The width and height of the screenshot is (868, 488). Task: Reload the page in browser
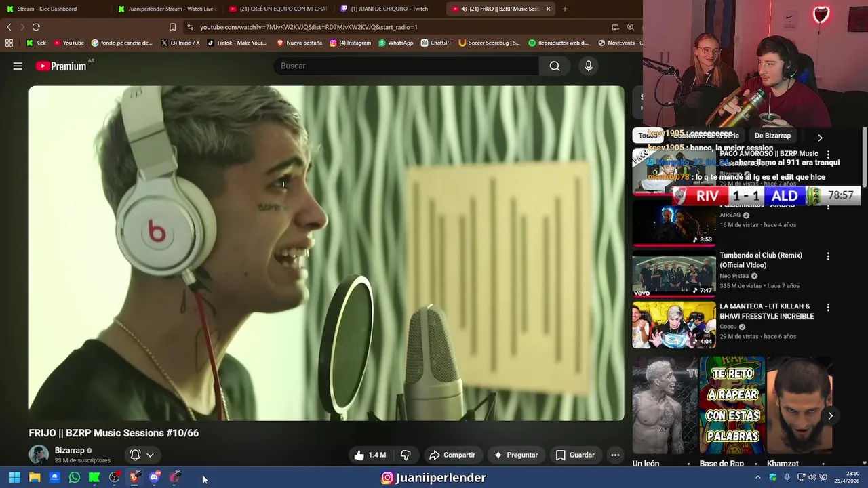(36, 27)
